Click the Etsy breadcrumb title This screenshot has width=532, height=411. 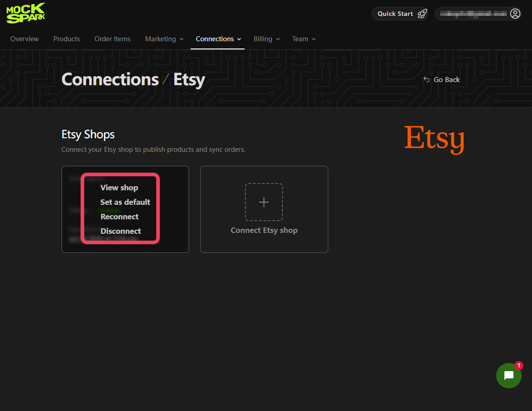[x=189, y=80]
